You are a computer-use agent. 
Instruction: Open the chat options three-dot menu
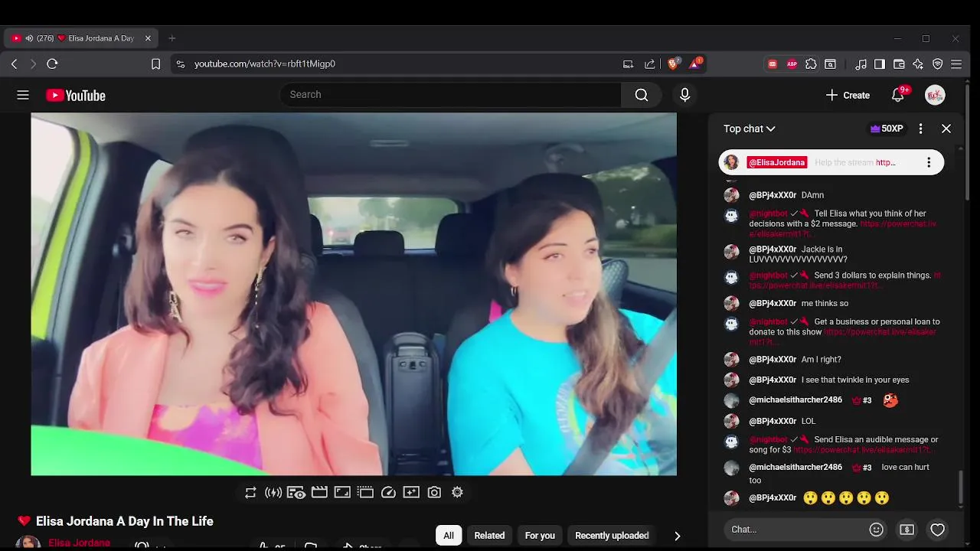click(x=921, y=129)
